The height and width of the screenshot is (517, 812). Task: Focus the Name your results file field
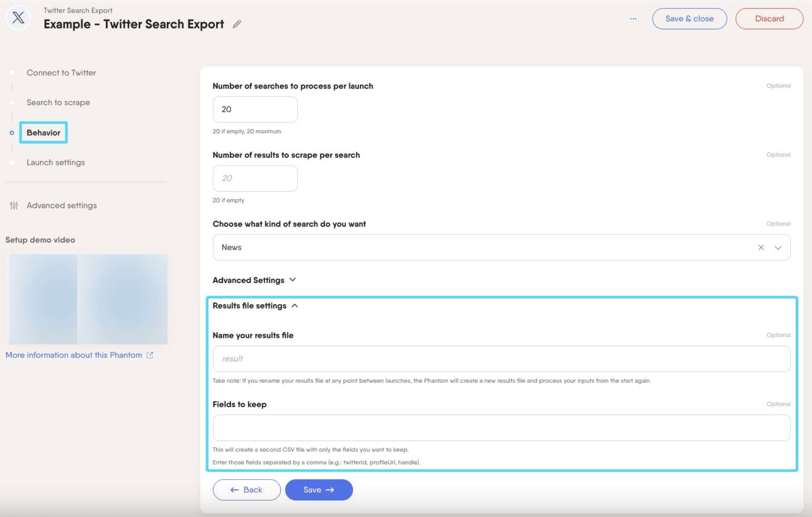pyautogui.click(x=501, y=359)
